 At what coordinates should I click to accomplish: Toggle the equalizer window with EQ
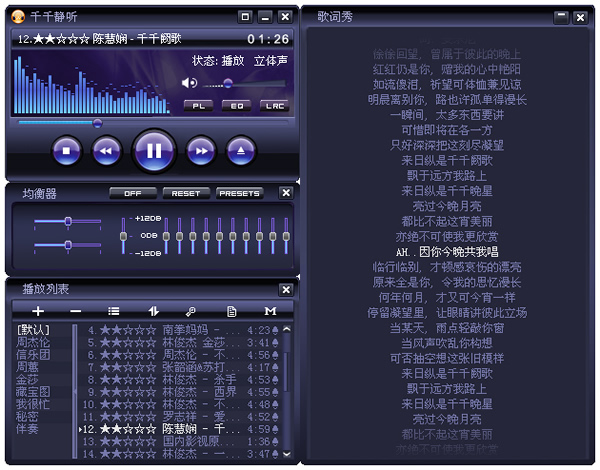236,105
